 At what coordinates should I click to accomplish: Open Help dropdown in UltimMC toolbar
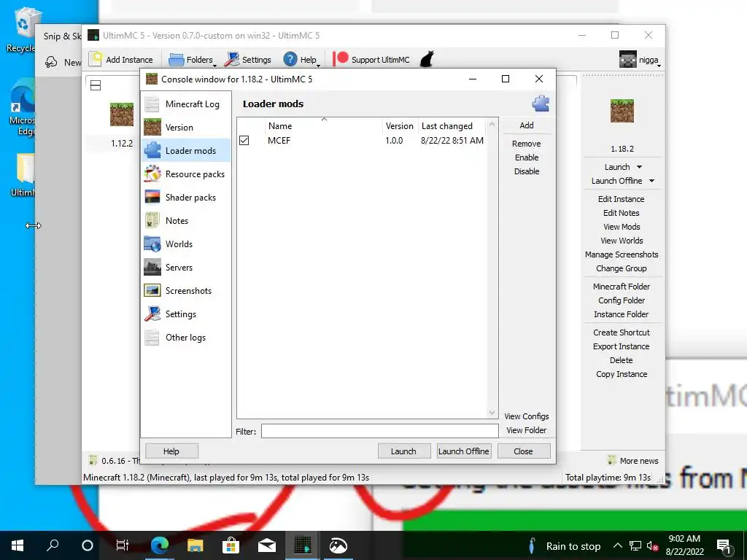[302, 60]
